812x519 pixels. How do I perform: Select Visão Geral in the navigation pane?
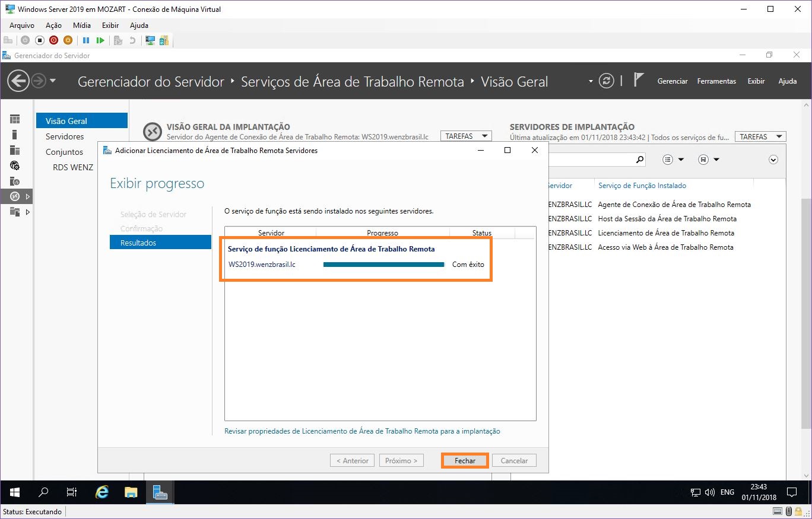point(82,121)
